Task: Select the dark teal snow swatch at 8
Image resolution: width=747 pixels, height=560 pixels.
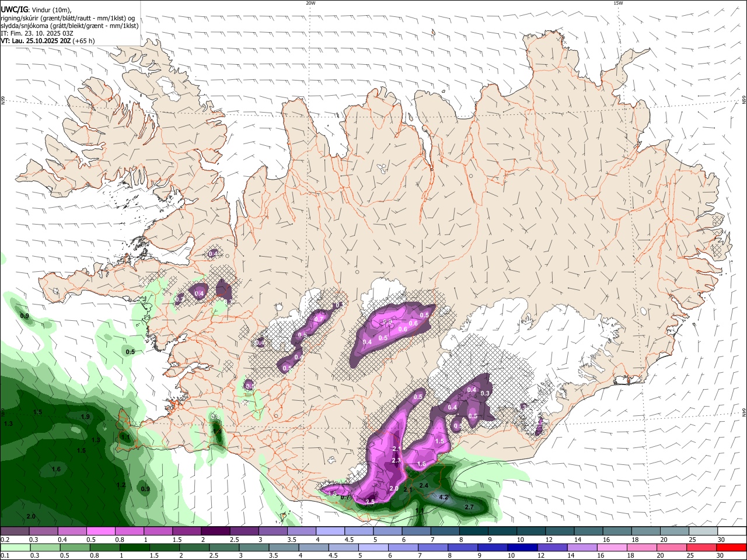Action: (473, 531)
